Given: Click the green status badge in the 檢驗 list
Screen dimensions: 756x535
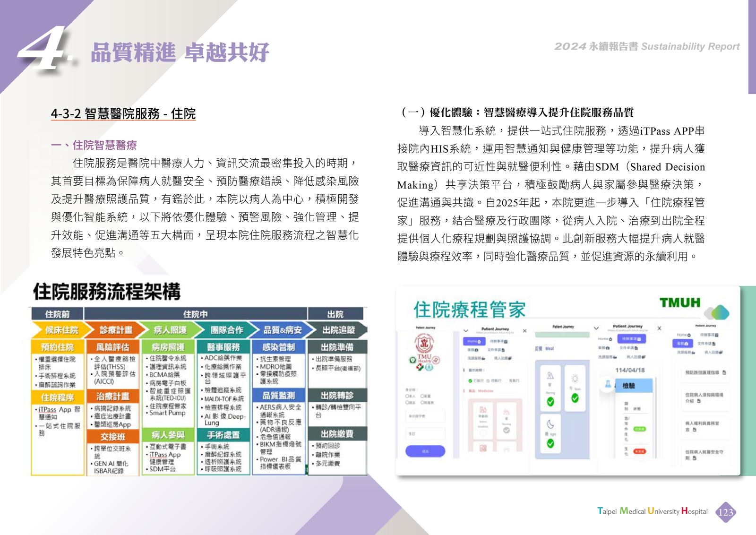Looking at the screenshot, I should [639, 429].
